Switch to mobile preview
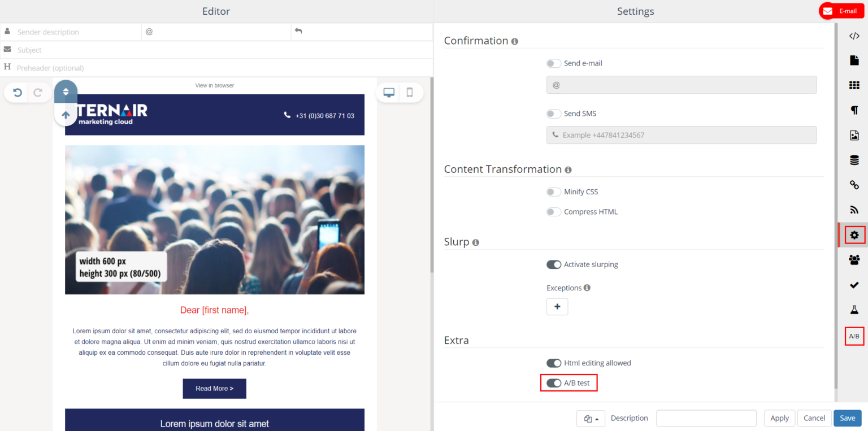Viewport: 868px width, 431px height. [x=410, y=93]
